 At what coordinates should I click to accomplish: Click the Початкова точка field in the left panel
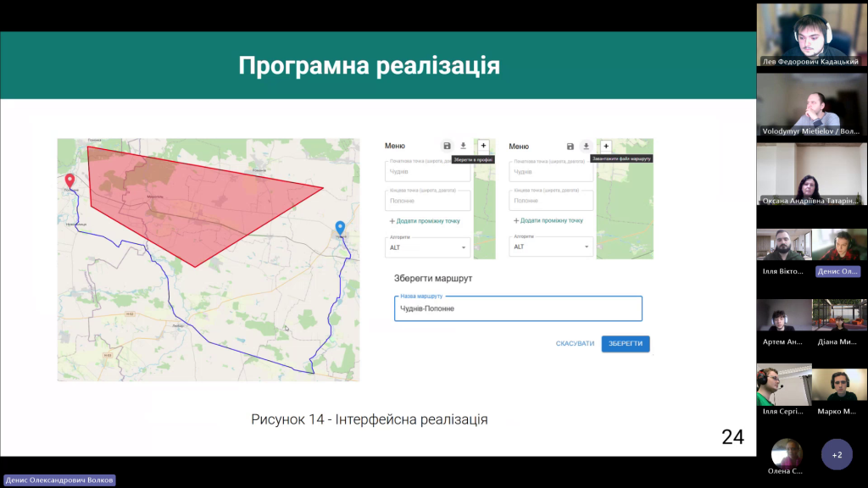tap(427, 172)
